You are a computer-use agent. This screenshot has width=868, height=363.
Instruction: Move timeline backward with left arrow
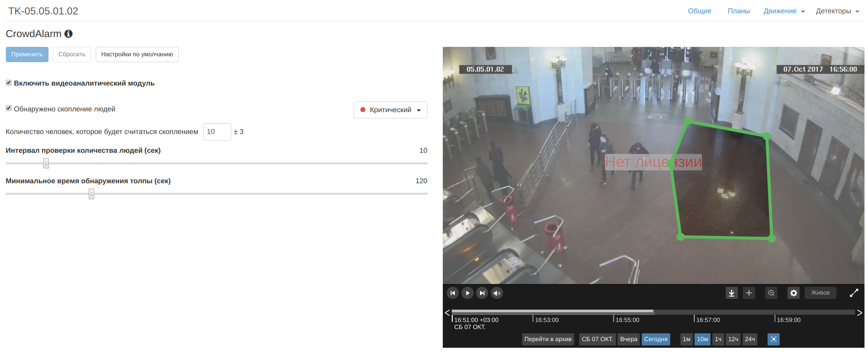tap(447, 313)
